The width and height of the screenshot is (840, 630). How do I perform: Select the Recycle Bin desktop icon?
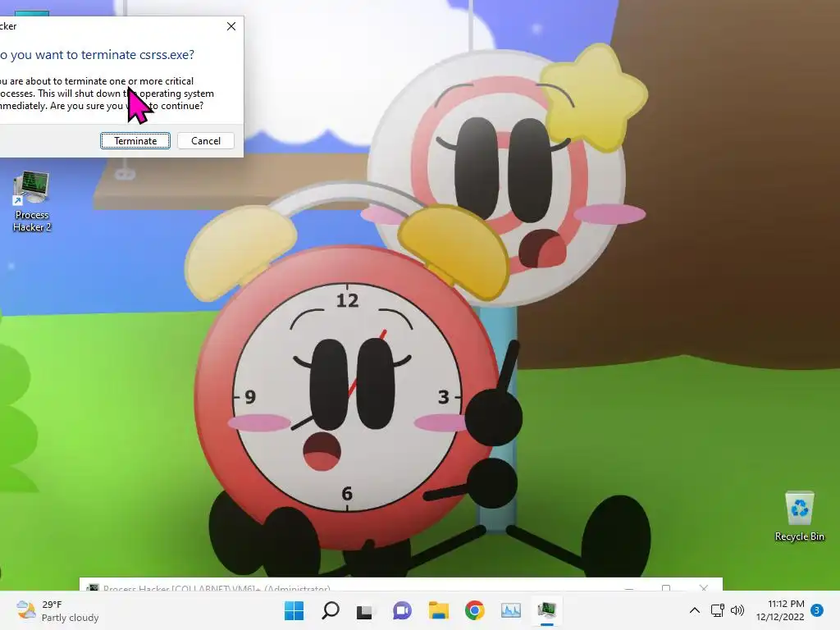point(799,517)
